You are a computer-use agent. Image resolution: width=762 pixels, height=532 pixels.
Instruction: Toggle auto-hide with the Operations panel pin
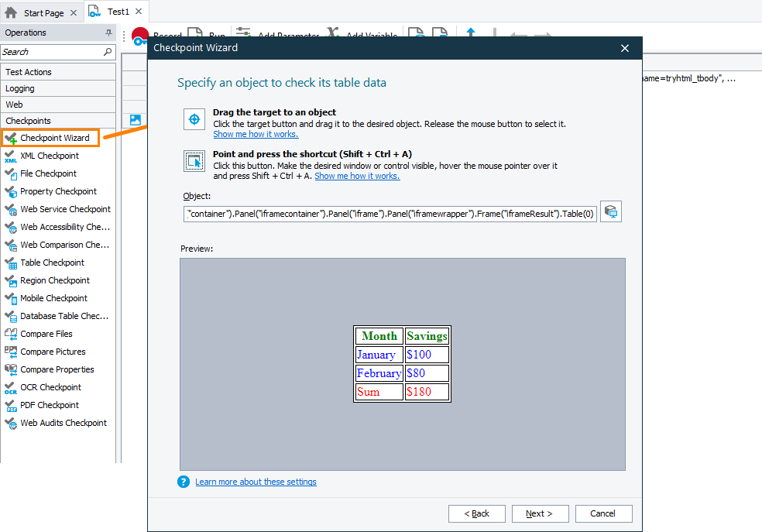109,33
